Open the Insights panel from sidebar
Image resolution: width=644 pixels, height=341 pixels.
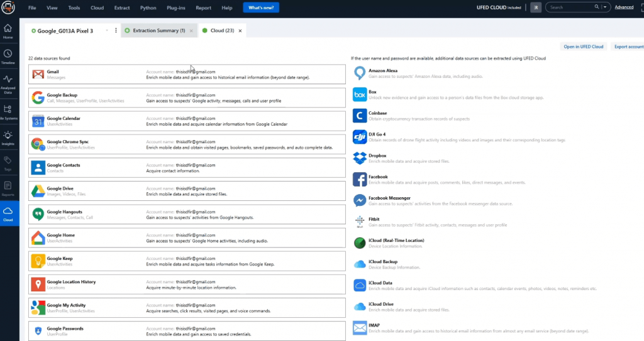8,138
